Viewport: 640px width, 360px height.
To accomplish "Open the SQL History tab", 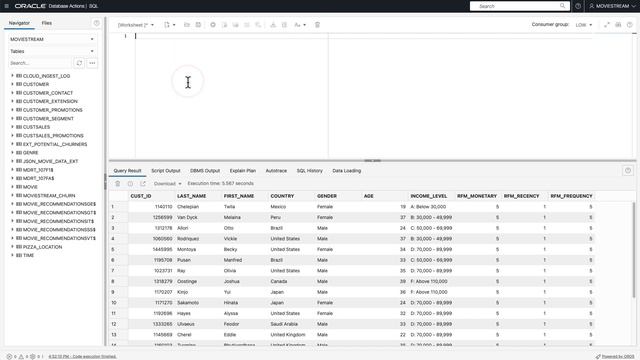I will coord(309,171).
